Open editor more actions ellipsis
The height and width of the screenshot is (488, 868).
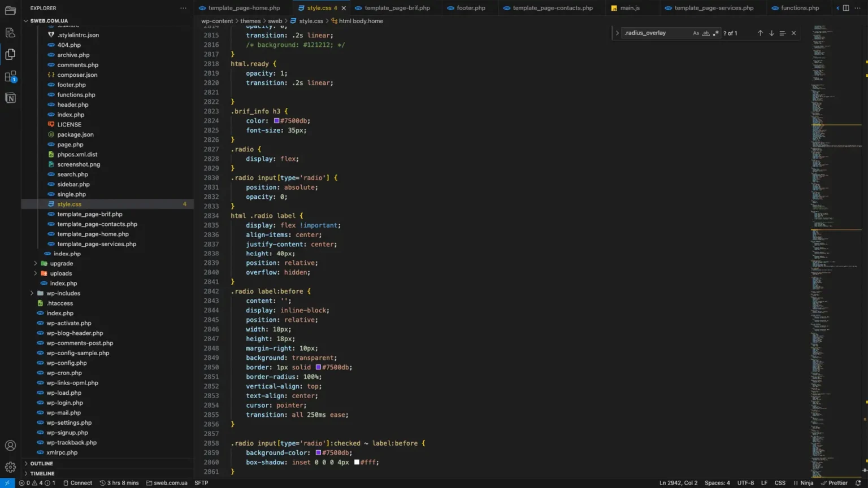point(858,8)
